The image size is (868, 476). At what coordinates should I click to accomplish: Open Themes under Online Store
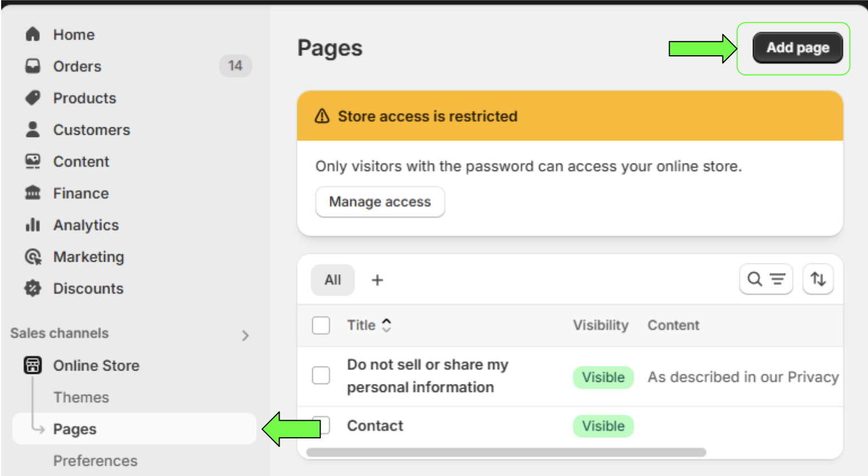(x=81, y=398)
